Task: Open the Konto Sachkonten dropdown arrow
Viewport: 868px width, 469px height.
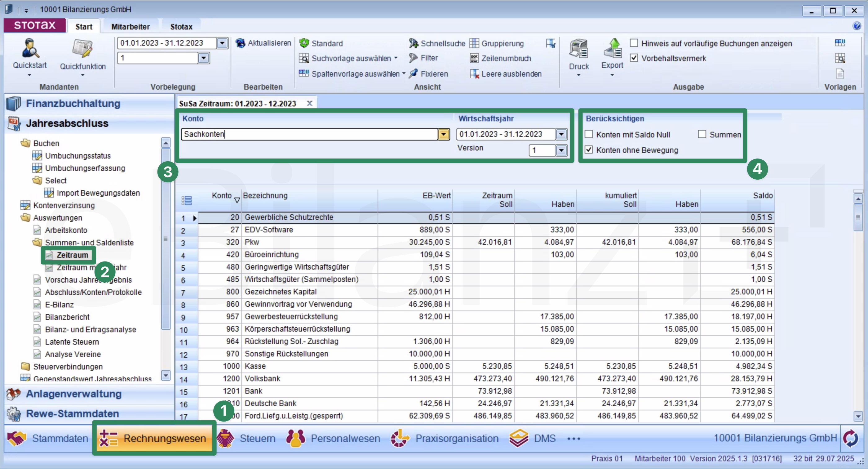Action: click(444, 134)
